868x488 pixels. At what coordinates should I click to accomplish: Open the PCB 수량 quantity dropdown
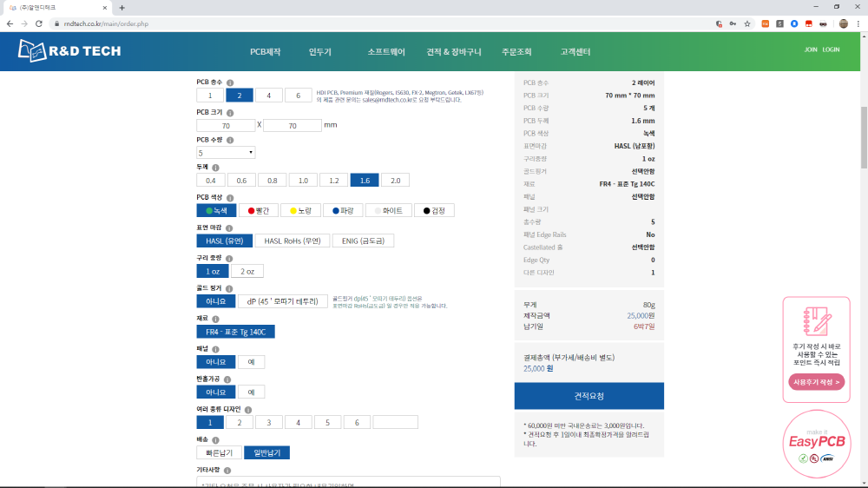(226, 152)
